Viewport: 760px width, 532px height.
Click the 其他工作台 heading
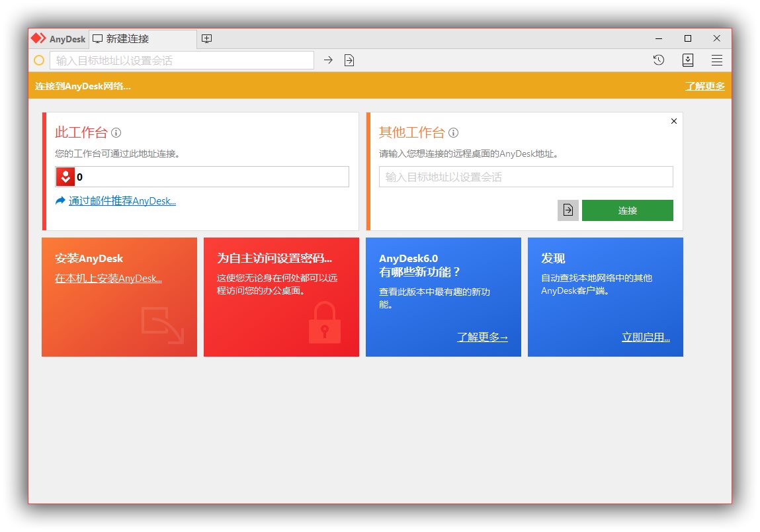tap(411, 132)
